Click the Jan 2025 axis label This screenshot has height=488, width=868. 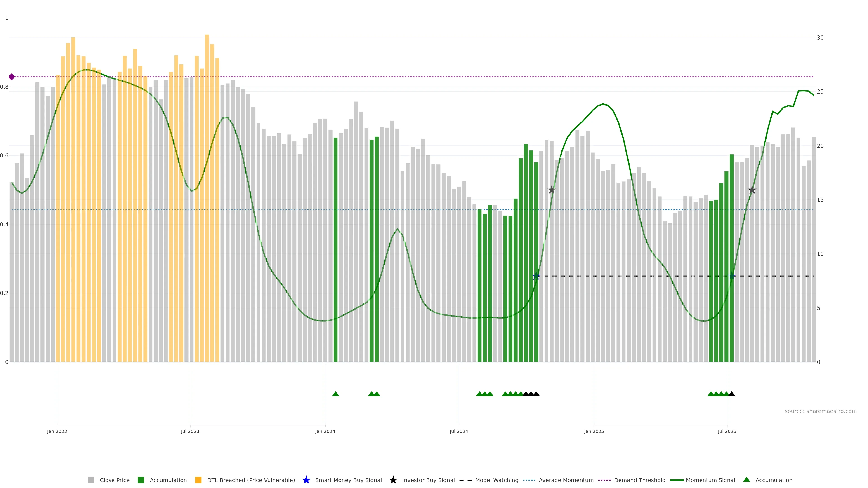pyautogui.click(x=594, y=432)
